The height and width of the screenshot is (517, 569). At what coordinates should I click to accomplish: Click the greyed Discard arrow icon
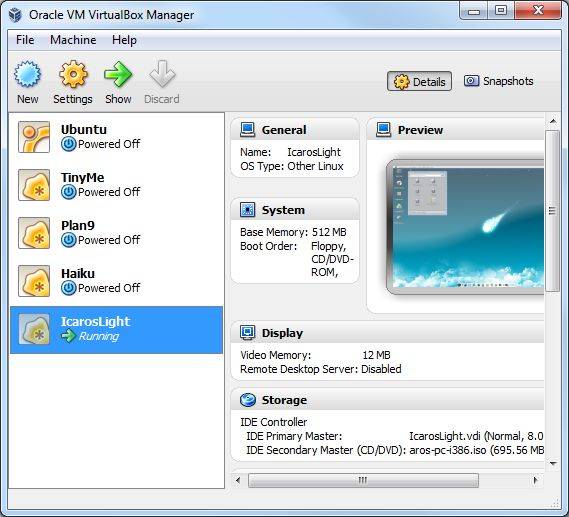[x=162, y=74]
